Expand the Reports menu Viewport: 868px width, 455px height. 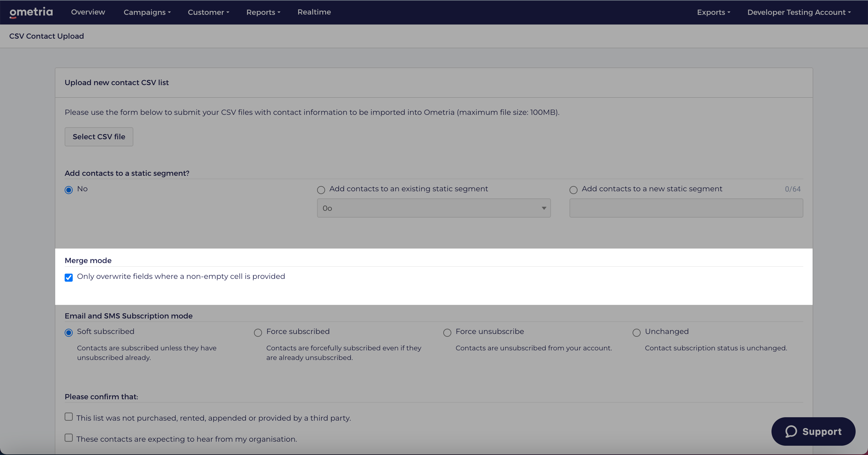click(x=263, y=12)
